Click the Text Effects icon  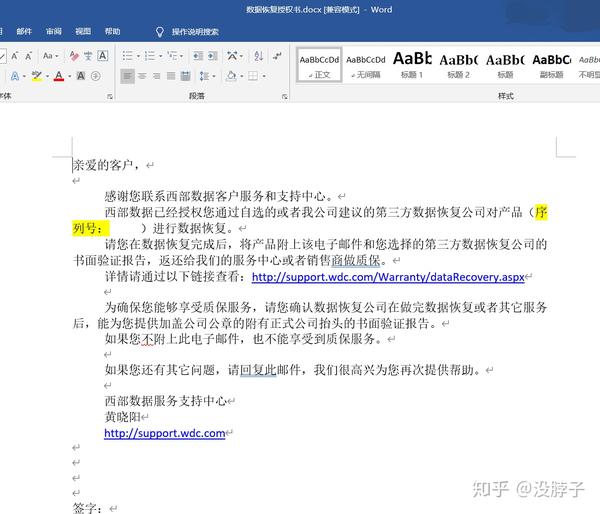[x=15, y=76]
